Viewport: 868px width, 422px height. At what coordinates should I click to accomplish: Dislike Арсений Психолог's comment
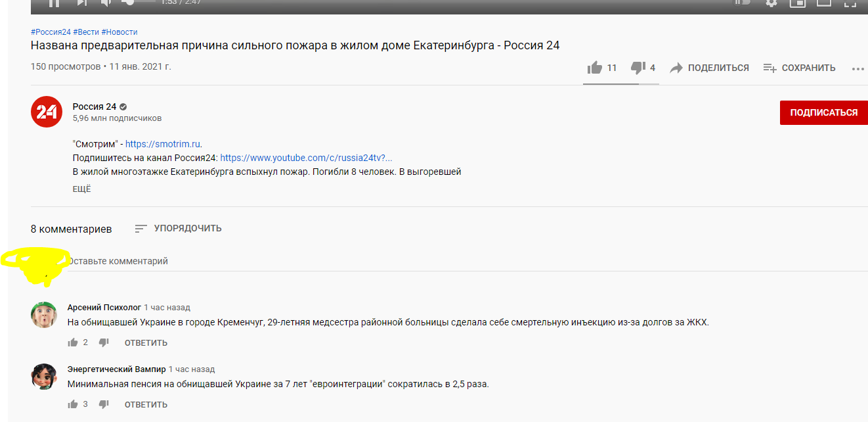tap(103, 341)
